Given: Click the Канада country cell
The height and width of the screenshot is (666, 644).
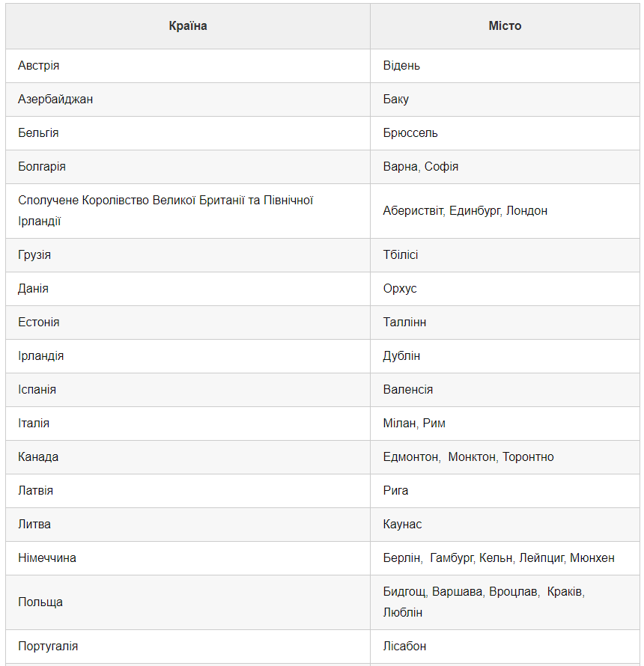Looking at the screenshot, I should [38, 457].
